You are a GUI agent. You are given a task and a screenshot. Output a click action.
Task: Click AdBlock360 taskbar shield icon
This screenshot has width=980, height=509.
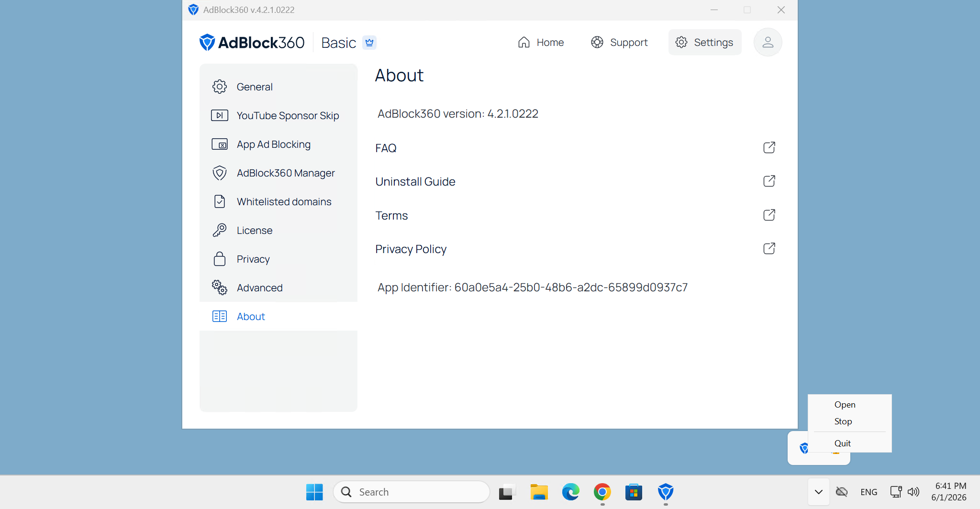[666, 492]
